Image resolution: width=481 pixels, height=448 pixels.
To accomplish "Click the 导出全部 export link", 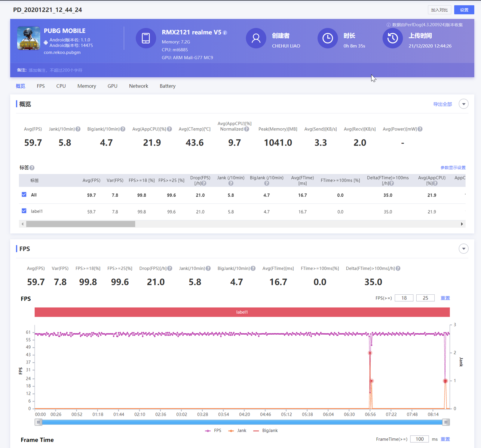I will (442, 104).
